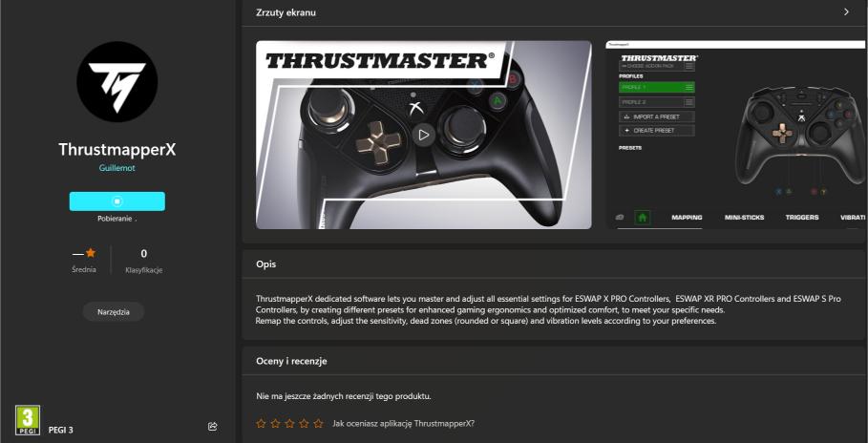Open the Oceny i recenzje section header

pos(554,361)
